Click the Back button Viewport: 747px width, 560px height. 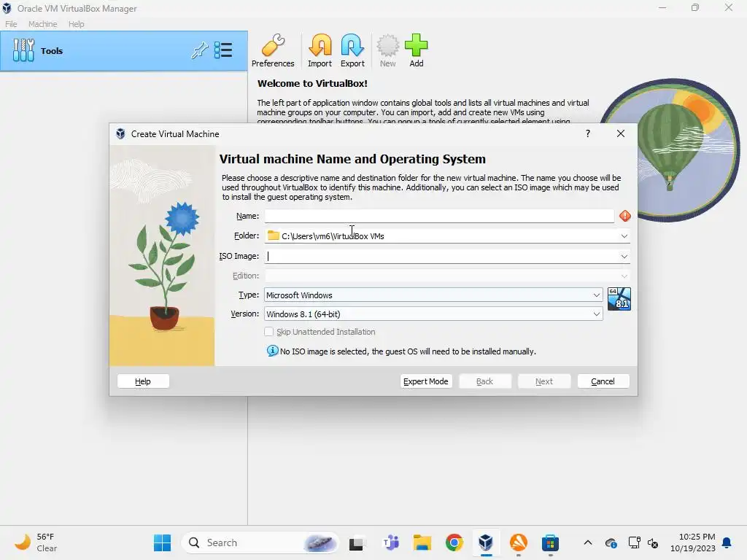pos(484,381)
